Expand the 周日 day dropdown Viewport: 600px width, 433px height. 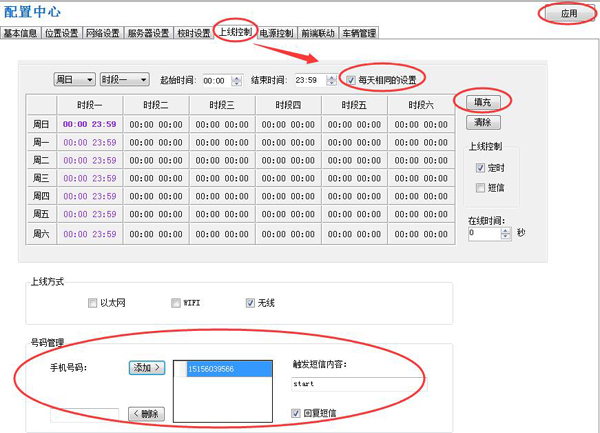coord(74,79)
